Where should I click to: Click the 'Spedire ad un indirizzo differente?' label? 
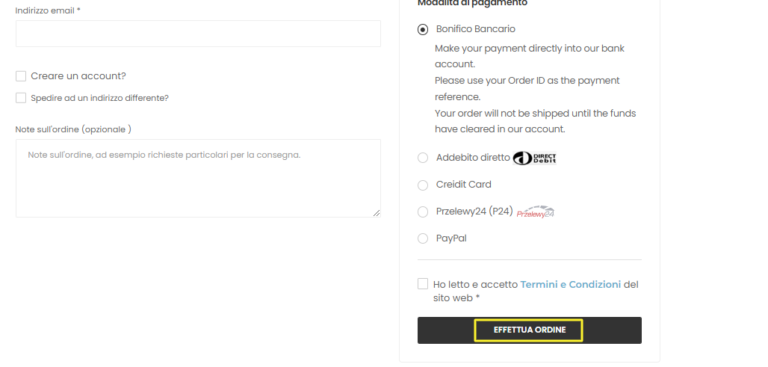pos(99,98)
